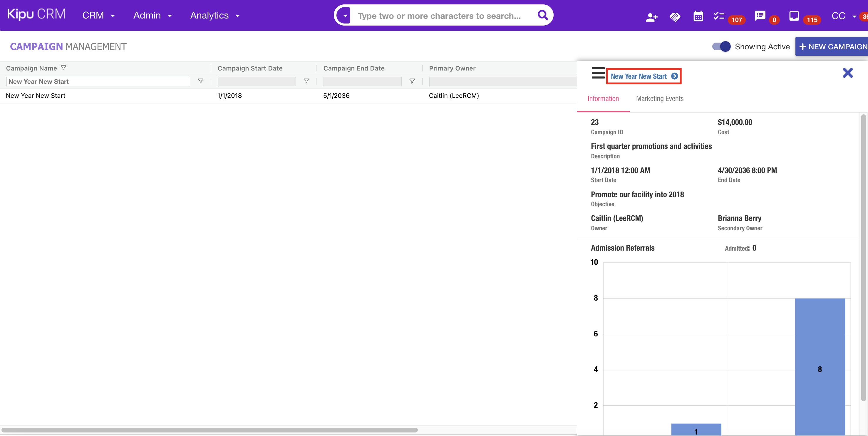The image size is (868, 436).
Task: Click the $14,000.00 cost value
Action: (x=735, y=122)
